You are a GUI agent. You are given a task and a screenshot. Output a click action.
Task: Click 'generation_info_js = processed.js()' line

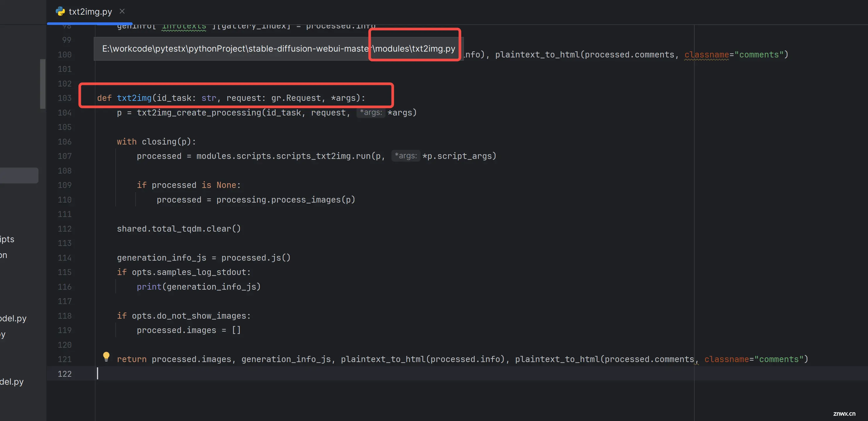point(204,258)
